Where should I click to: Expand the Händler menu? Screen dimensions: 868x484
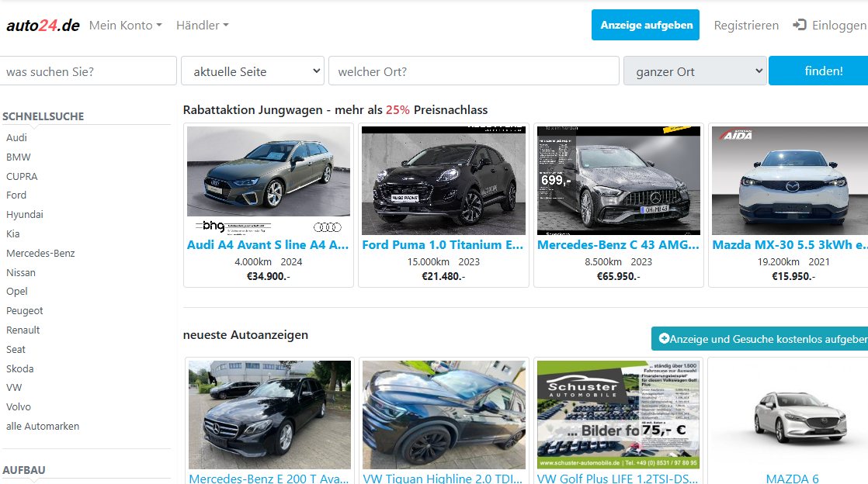point(202,26)
